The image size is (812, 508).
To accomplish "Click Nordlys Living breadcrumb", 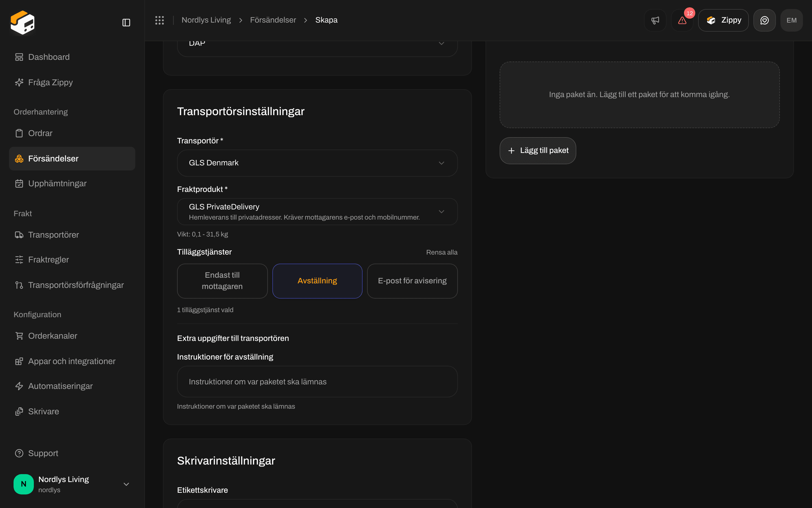I will coord(206,20).
